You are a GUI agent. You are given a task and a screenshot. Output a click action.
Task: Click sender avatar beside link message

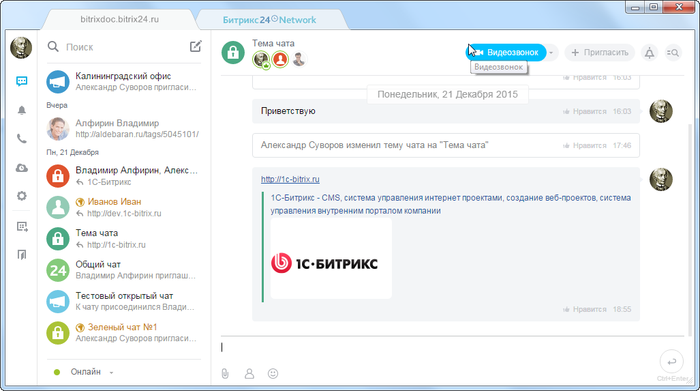pos(661,179)
